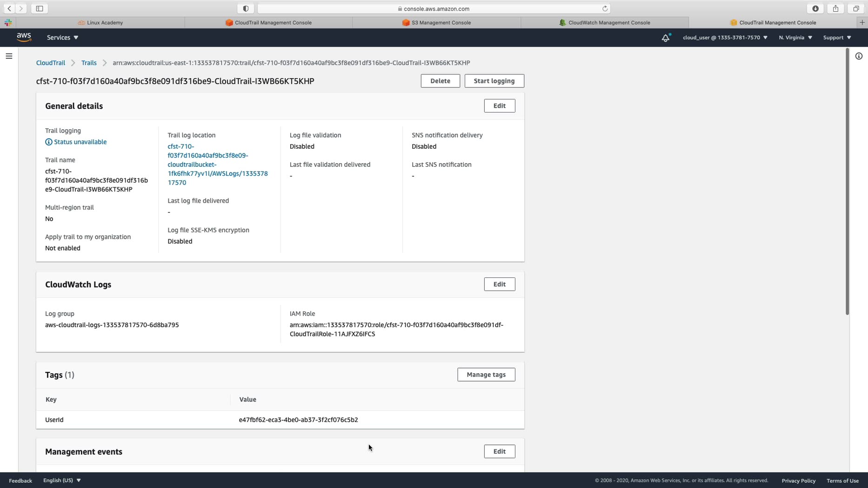This screenshot has width=868, height=488.
Task: Click the Log file validation label
Action: point(315,135)
